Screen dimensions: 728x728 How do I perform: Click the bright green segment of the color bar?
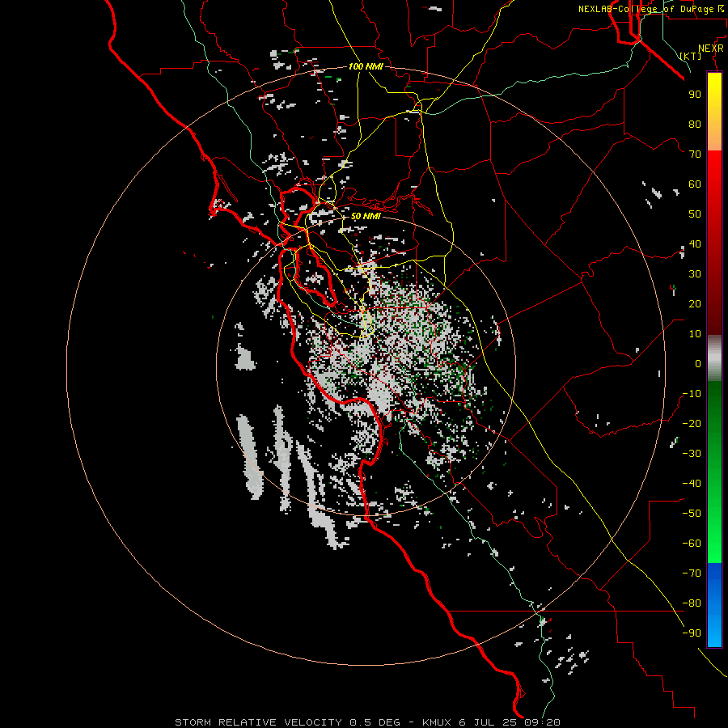point(714,534)
